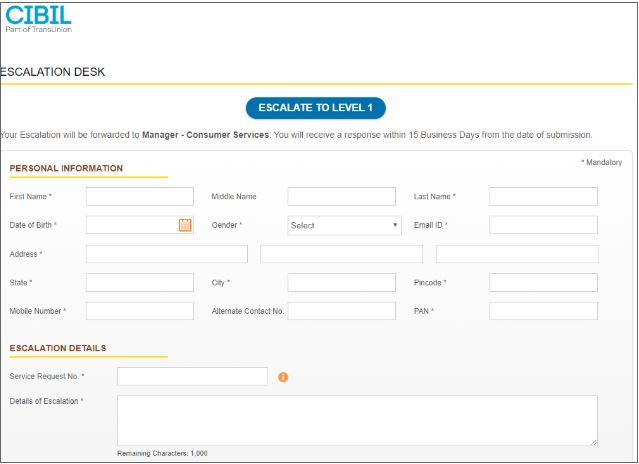Click into the Details of Escalation textarea
Viewport: 639px width, 464px height.
tap(357, 420)
